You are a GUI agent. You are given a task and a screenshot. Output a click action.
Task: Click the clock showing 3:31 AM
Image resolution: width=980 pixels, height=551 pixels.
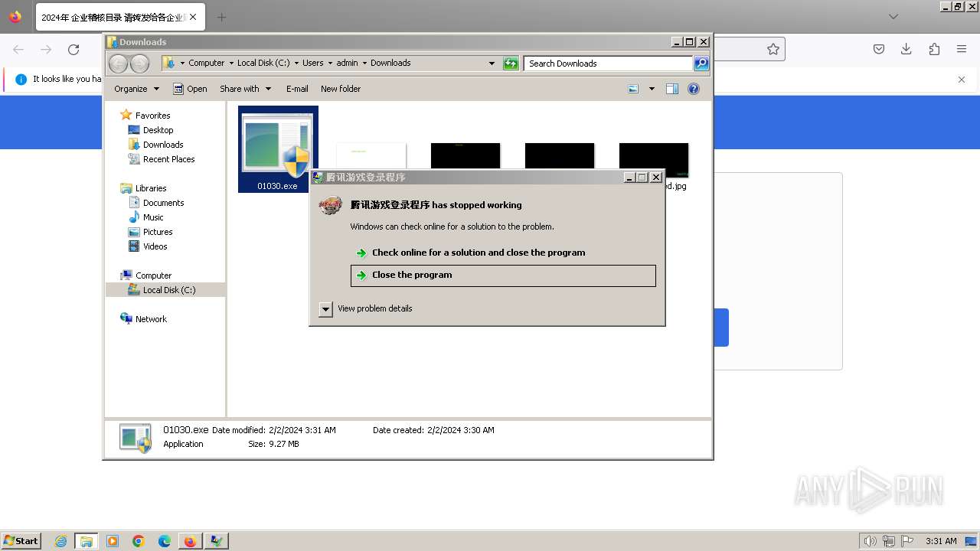(x=941, y=541)
